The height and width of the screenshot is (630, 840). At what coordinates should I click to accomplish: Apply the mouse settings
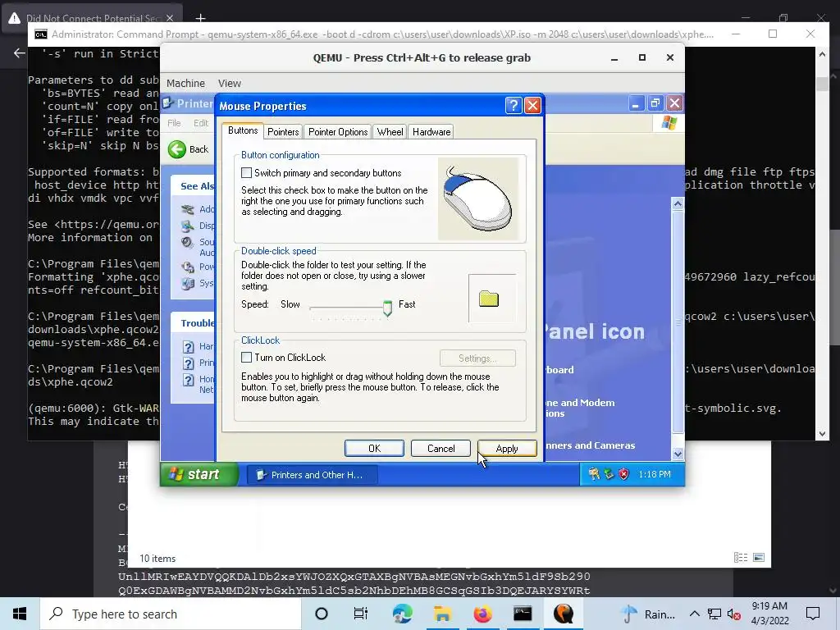(507, 449)
